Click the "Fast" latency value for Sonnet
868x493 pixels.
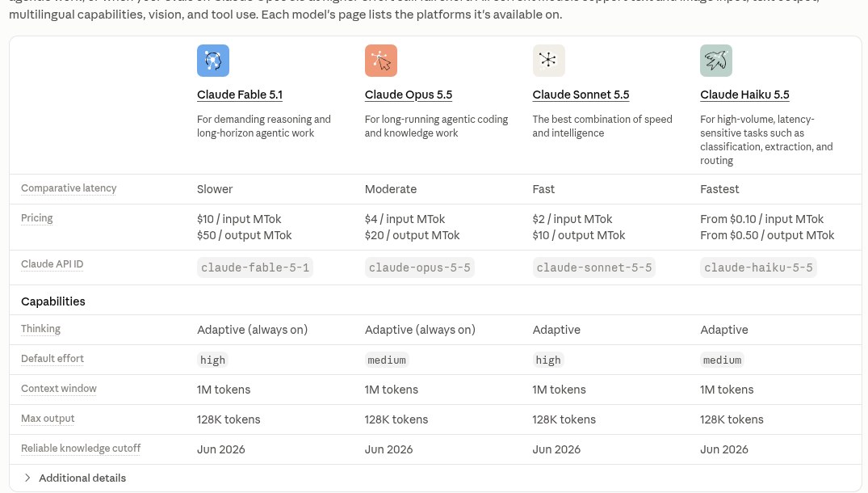point(543,189)
